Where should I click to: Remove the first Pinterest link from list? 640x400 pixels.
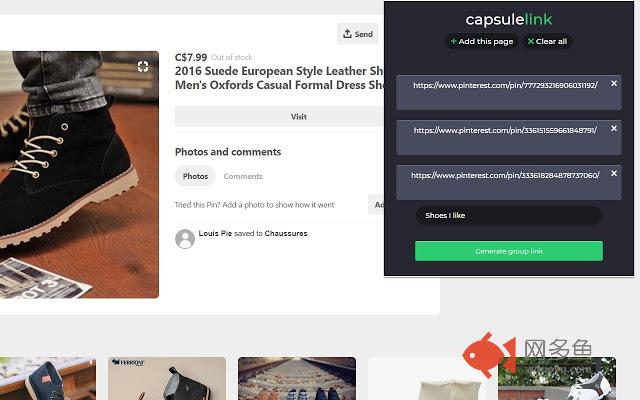(613, 84)
